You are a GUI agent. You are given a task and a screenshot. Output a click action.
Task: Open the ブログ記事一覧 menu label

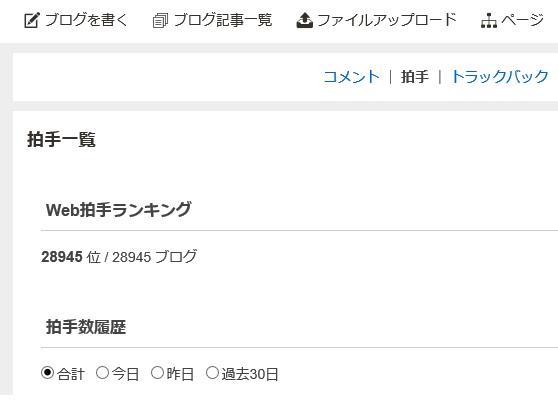tap(223, 20)
